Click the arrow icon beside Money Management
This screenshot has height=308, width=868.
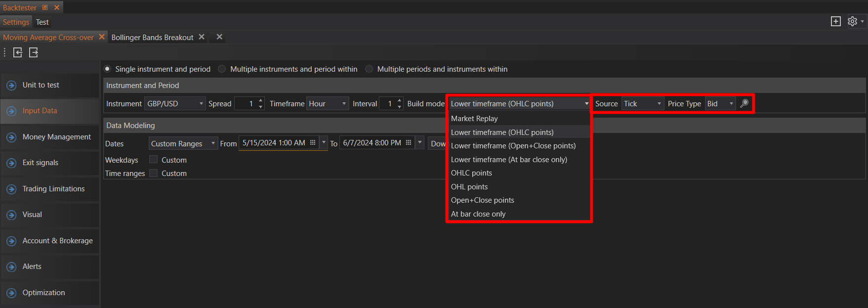[11, 137]
